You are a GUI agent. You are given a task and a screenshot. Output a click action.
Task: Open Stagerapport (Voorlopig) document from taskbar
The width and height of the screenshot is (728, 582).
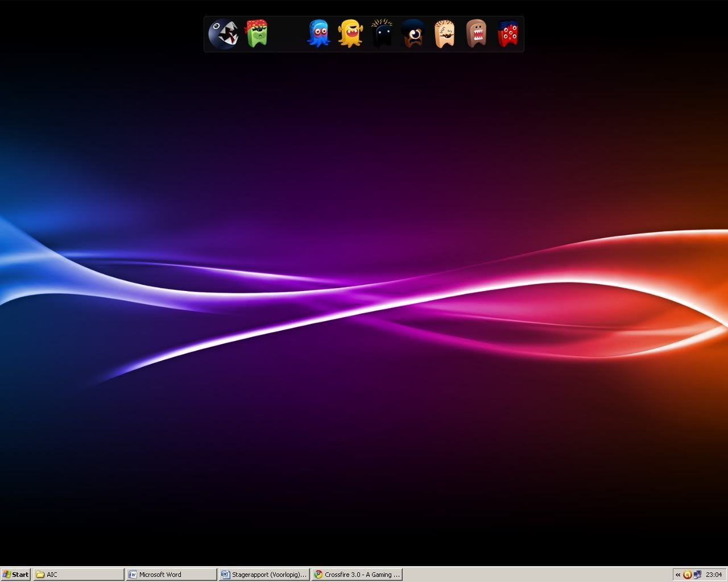pos(264,575)
